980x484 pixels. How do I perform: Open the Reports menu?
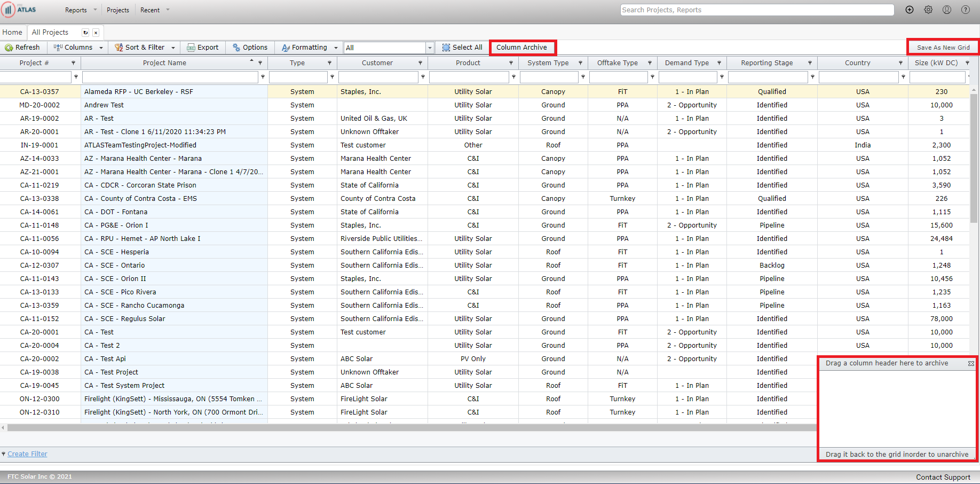point(76,10)
